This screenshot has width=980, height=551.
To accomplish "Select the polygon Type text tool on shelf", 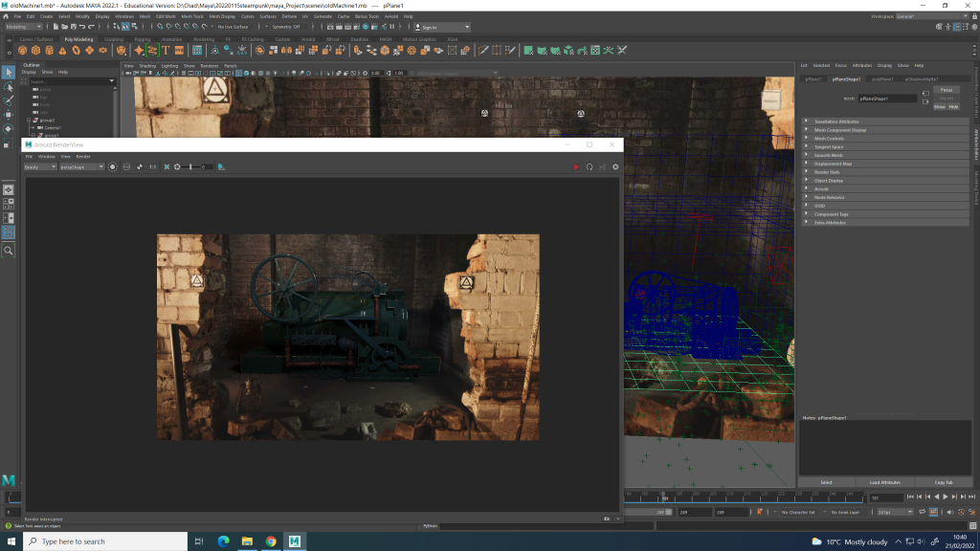I will tap(166, 50).
